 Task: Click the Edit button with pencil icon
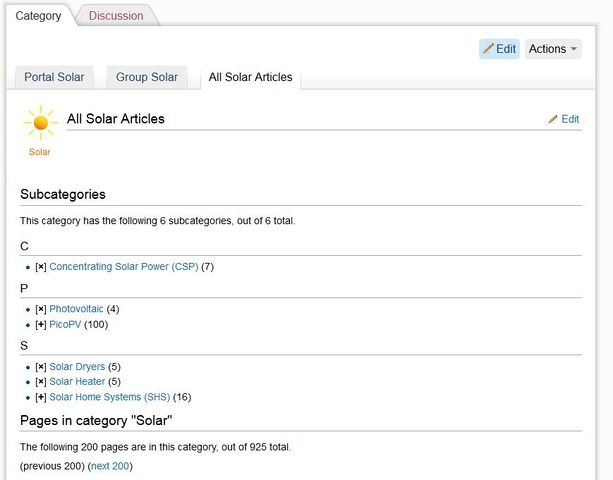click(x=499, y=49)
